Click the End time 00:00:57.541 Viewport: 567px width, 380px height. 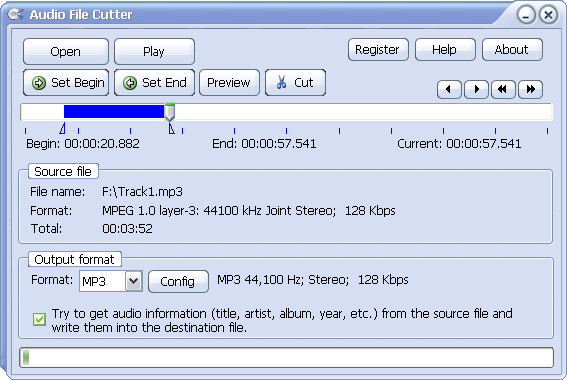tap(279, 144)
